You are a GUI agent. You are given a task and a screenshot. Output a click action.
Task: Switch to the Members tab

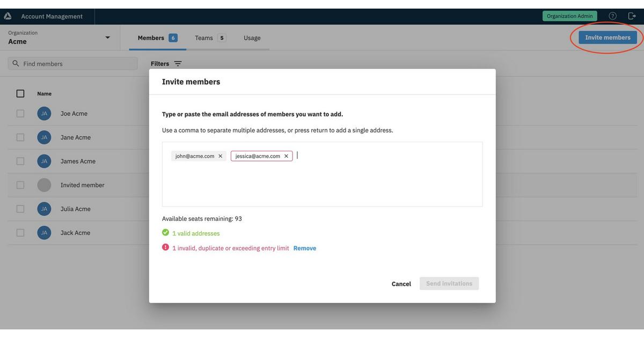click(157, 38)
